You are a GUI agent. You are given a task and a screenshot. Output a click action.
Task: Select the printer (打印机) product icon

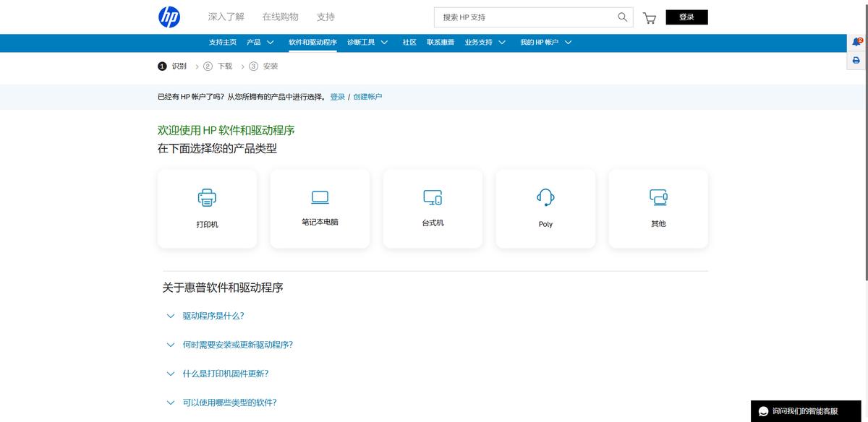(207, 197)
